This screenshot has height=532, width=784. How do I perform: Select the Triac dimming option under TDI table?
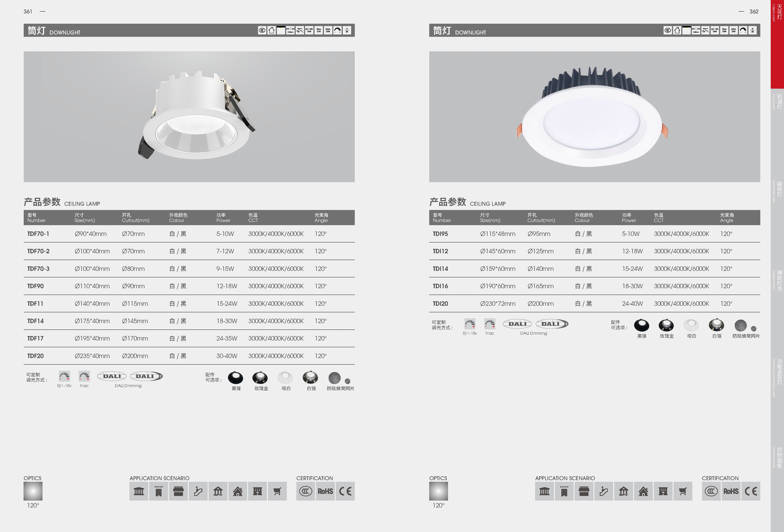[490, 324]
